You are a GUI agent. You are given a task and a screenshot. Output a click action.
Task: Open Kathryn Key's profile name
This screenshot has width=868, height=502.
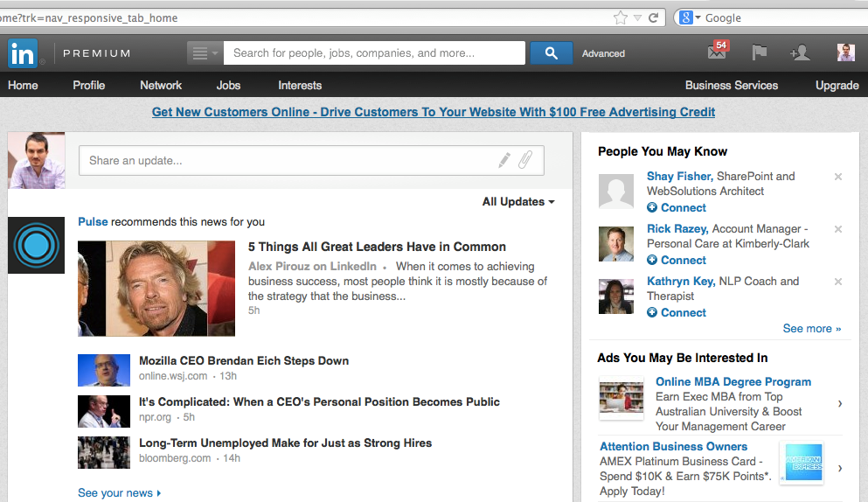[681, 281]
